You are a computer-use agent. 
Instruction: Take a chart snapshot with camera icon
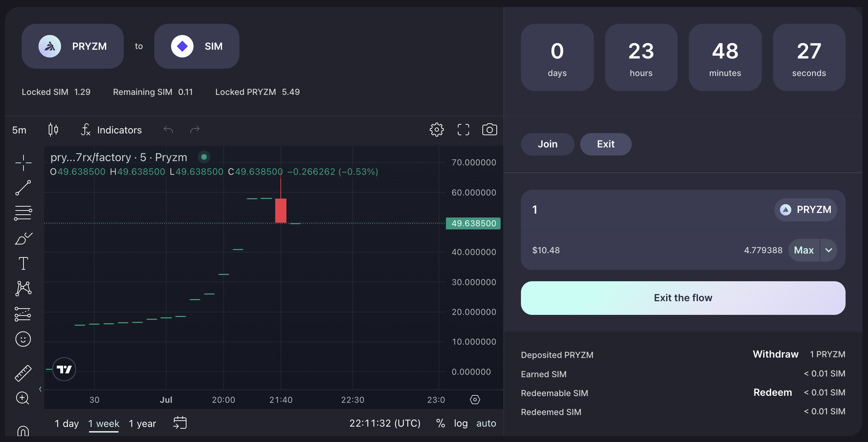pyautogui.click(x=490, y=129)
